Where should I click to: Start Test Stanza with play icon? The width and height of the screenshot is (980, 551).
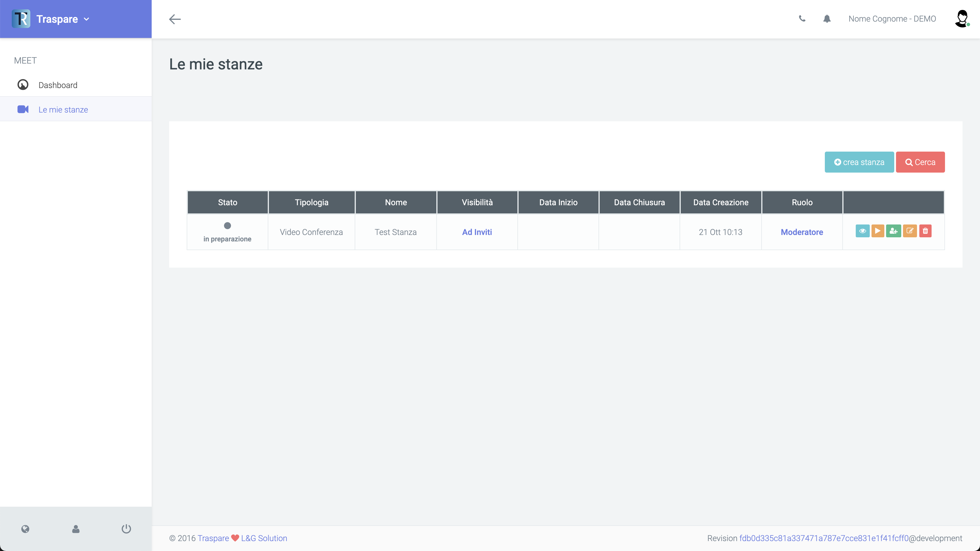point(878,231)
